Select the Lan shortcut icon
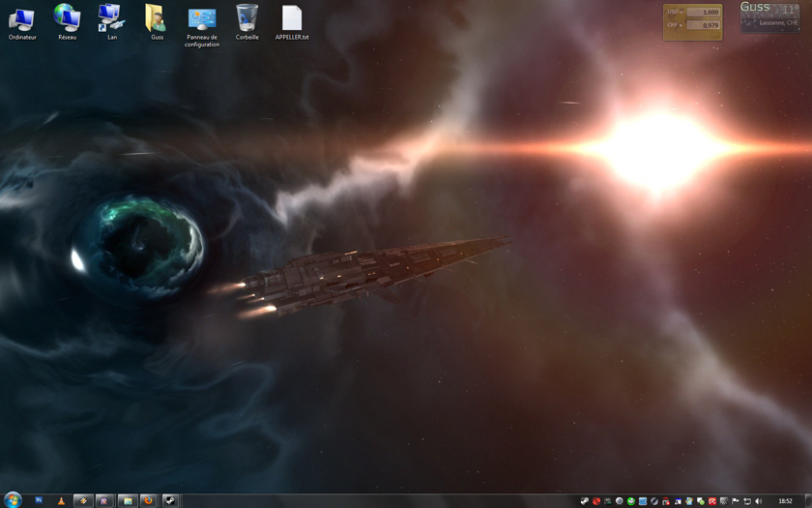 (112, 21)
